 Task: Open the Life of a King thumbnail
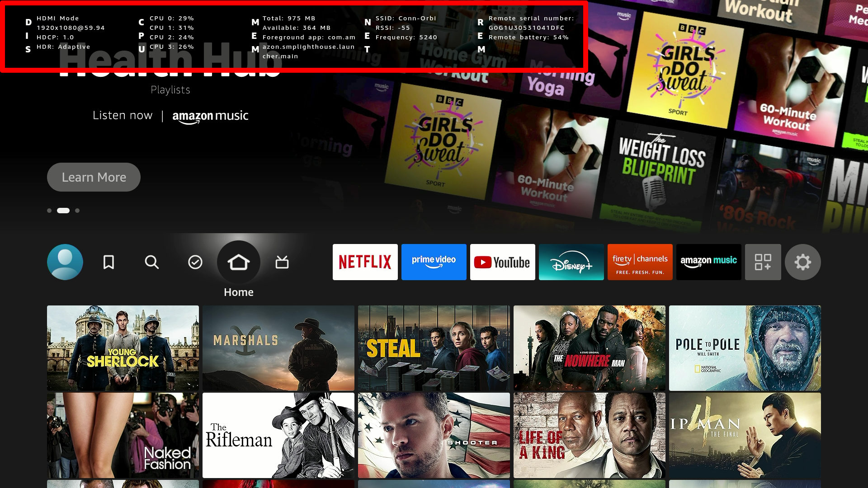click(590, 435)
